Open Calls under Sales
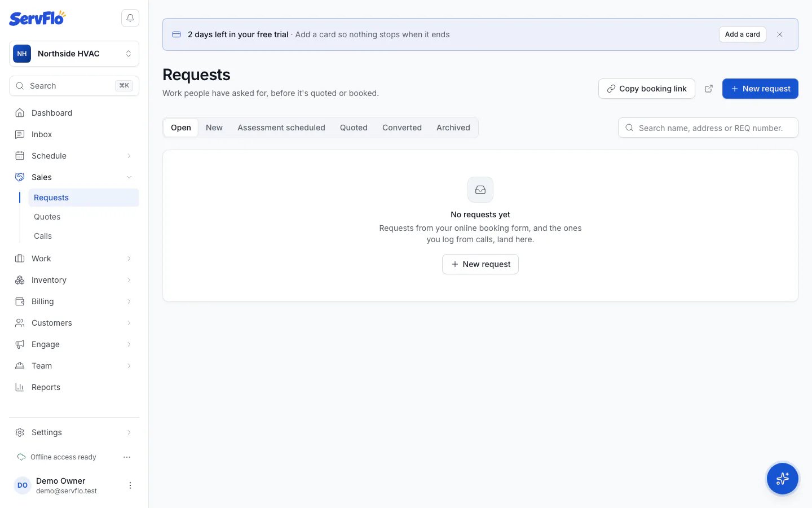812x508 pixels. point(83,236)
